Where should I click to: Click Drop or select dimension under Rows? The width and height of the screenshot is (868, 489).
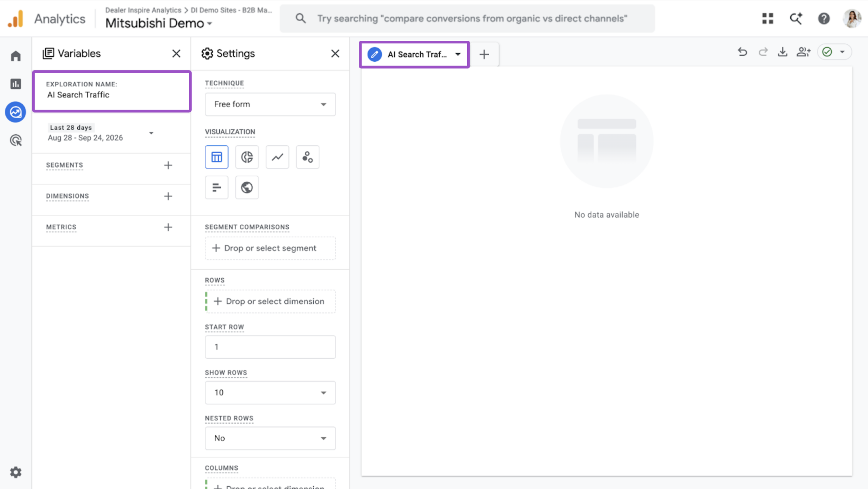coord(270,301)
